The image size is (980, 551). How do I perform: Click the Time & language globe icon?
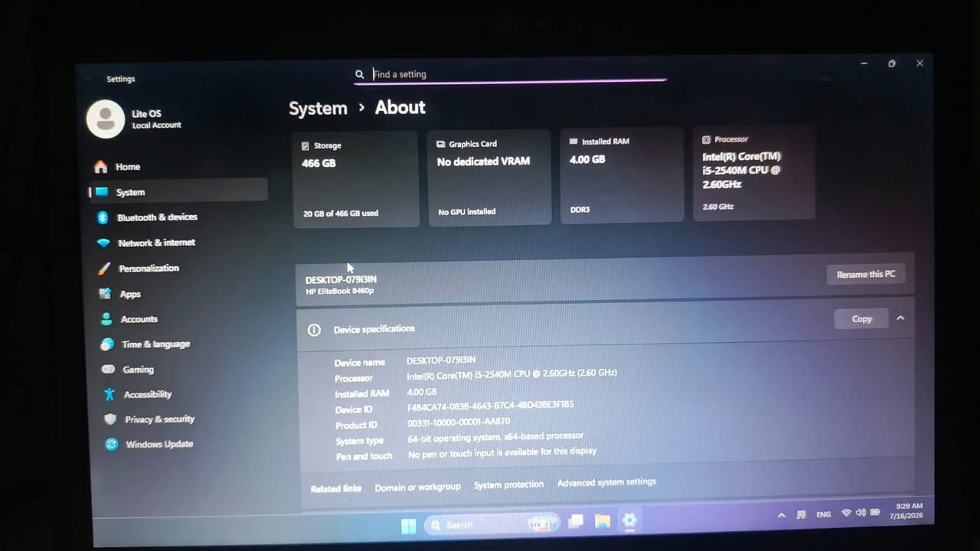pyautogui.click(x=107, y=344)
